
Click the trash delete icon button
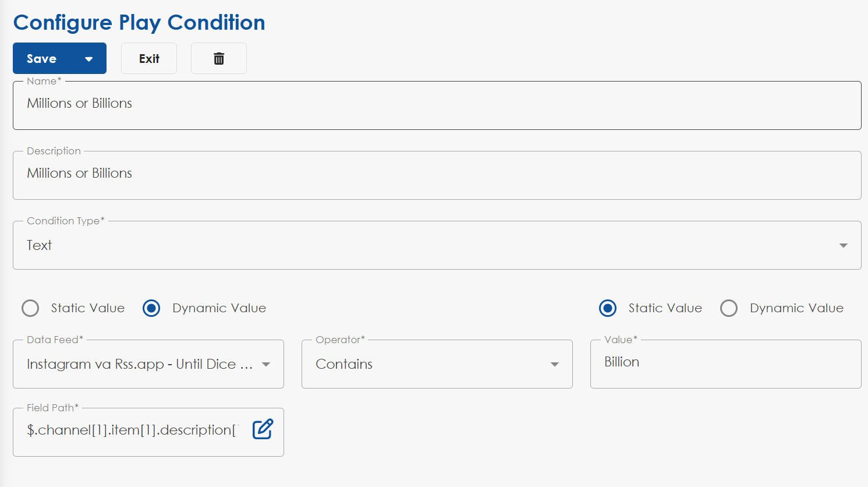[x=219, y=58]
